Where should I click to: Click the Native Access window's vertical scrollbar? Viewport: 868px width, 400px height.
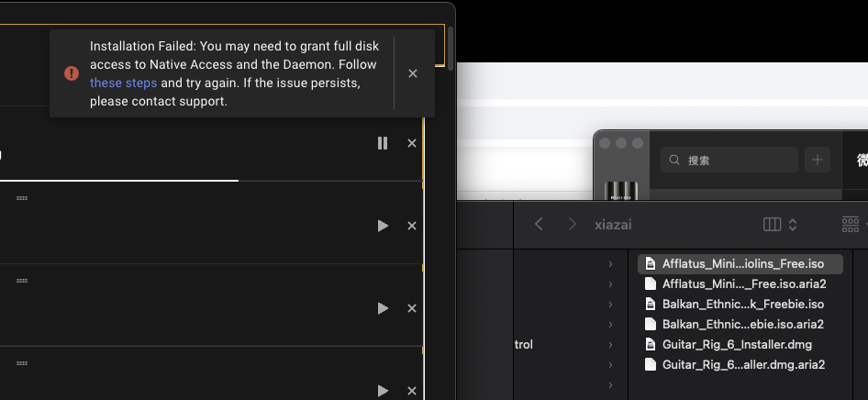pyautogui.click(x=451, y=48)
